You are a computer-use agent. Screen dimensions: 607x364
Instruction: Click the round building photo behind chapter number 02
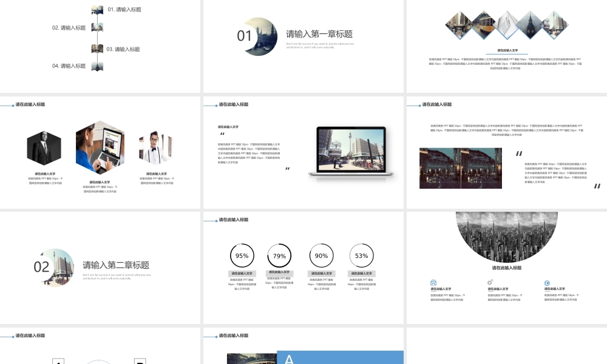[57, 268]
